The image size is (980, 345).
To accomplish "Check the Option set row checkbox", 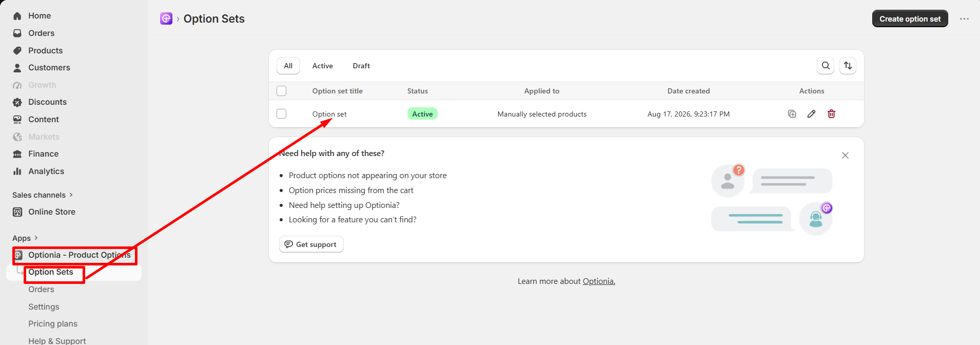I will click(x=282, y=114).
